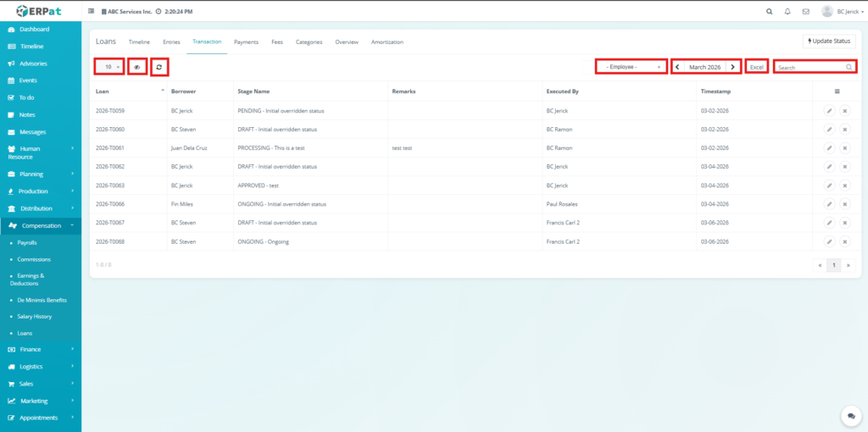This screenshot has width=868, height=432.
Task: Click the Update Status button
Action: click(x=828, y=41)
